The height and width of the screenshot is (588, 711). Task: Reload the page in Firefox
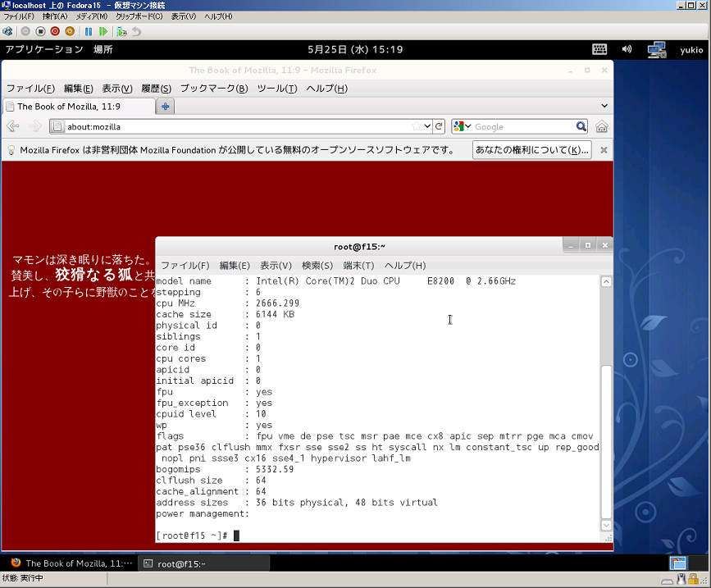click(x=440, y=126)
